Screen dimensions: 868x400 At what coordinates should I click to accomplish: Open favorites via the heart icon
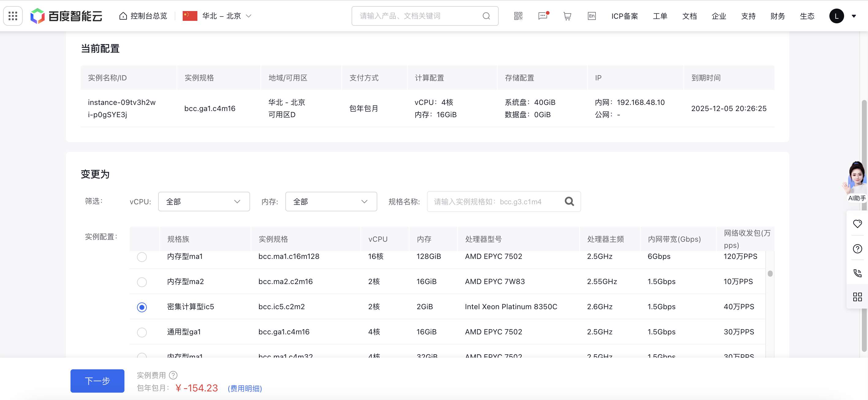pyautogui.click(x=858, y=224)
